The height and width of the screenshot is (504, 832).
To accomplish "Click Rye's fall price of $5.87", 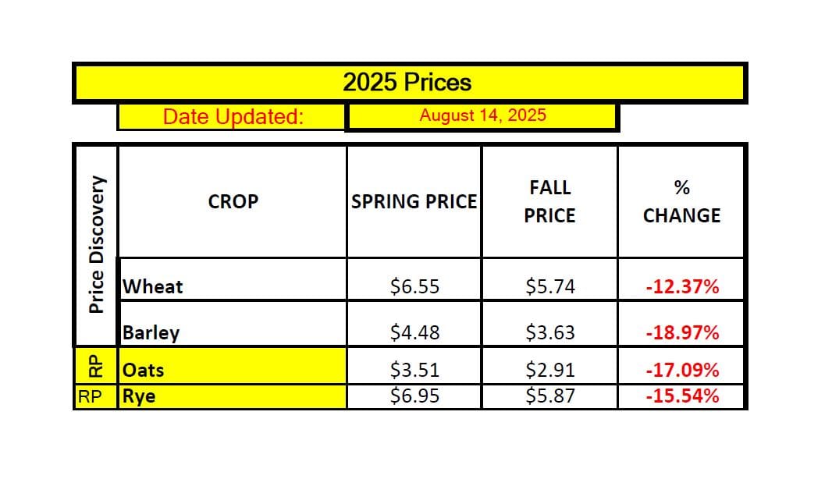I will [x=549, y=396].
